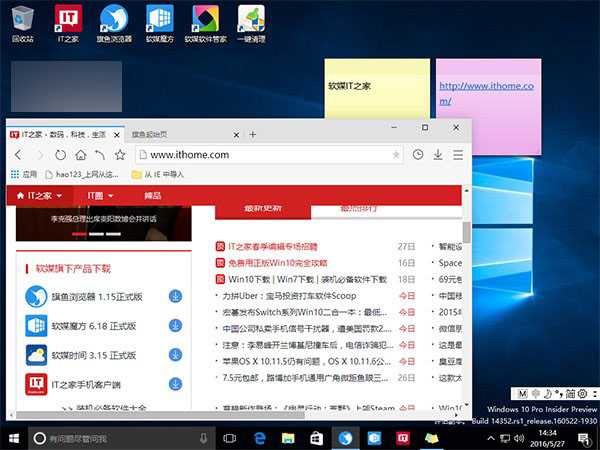The height and width of the screenshot is (450, 600).
Task: Go to the browser home page icon
Action: click(80, 155)
